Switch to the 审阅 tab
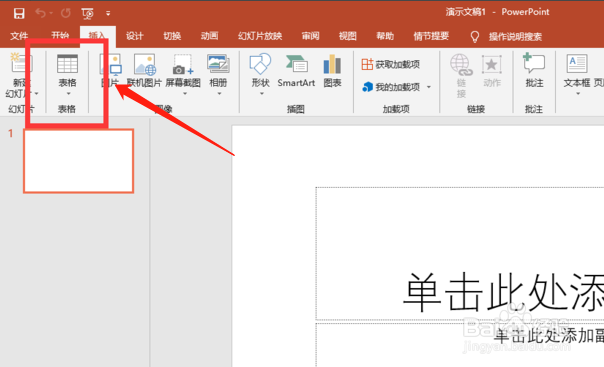The width and height of the screenshot is (604, 367). [310, 36]
